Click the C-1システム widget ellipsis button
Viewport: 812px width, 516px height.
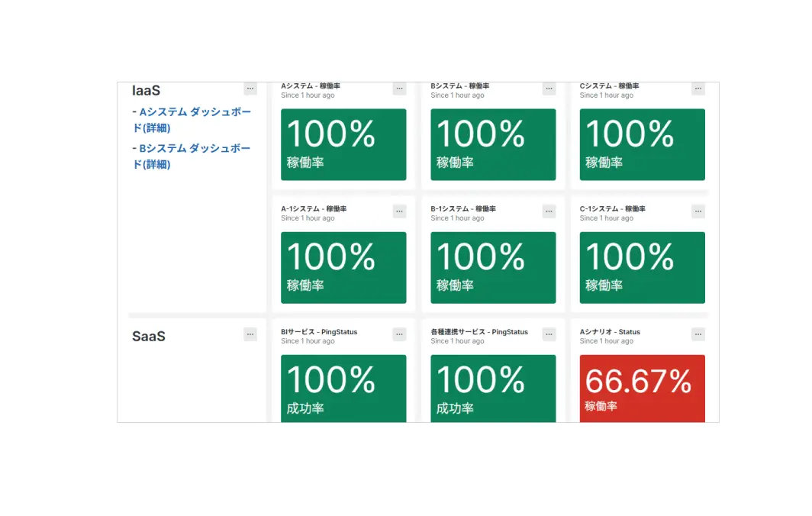pos(698,211)
